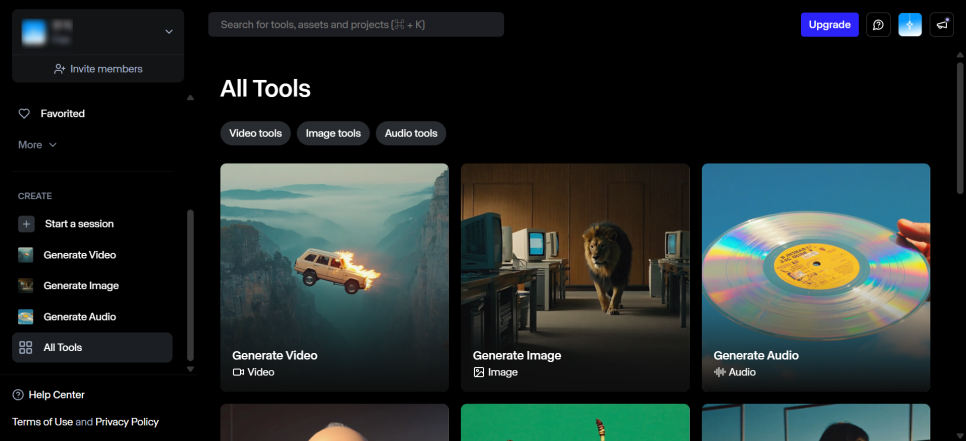The width and height of the screenshot is (966, 441).
Task: Click the plus icon for Start a session
Action: tap(26, 224)
